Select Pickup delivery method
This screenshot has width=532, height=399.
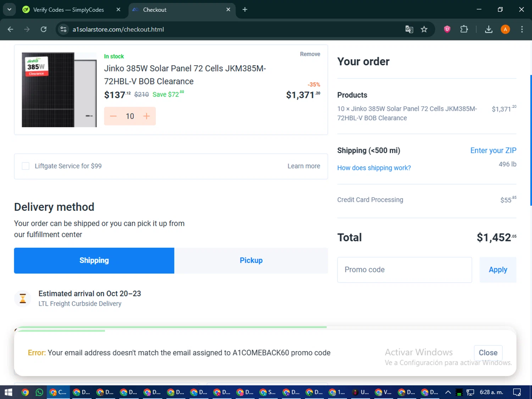251,260
